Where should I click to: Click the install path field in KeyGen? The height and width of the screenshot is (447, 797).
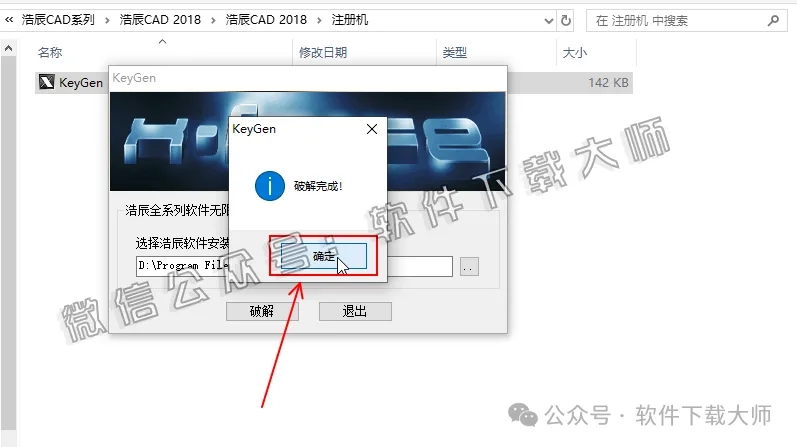[x=294, y=266]
